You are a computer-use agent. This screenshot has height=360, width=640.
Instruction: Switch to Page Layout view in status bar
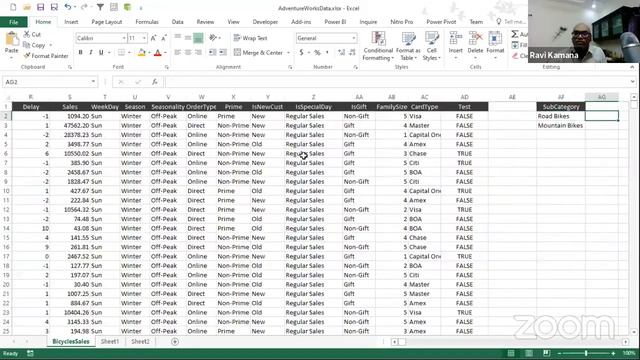click(529, 353)
